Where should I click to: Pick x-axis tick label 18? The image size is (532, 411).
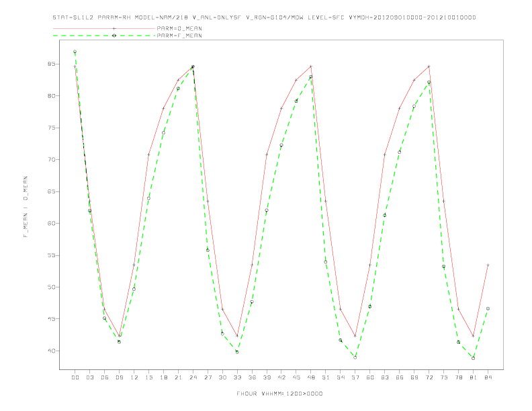[x=163, y=377]
